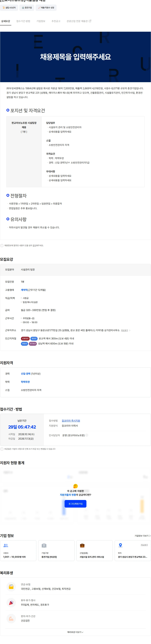
Task: Click the 09:00 ~ 18:00 working hours
Action: tap(30, 323)
